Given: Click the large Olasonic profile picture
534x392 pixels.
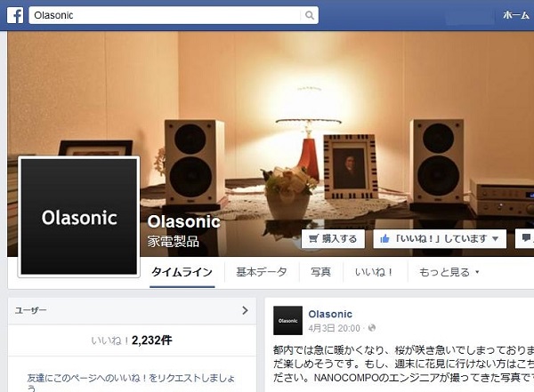Looking at the screenshot, I should (x=79, y=217).
